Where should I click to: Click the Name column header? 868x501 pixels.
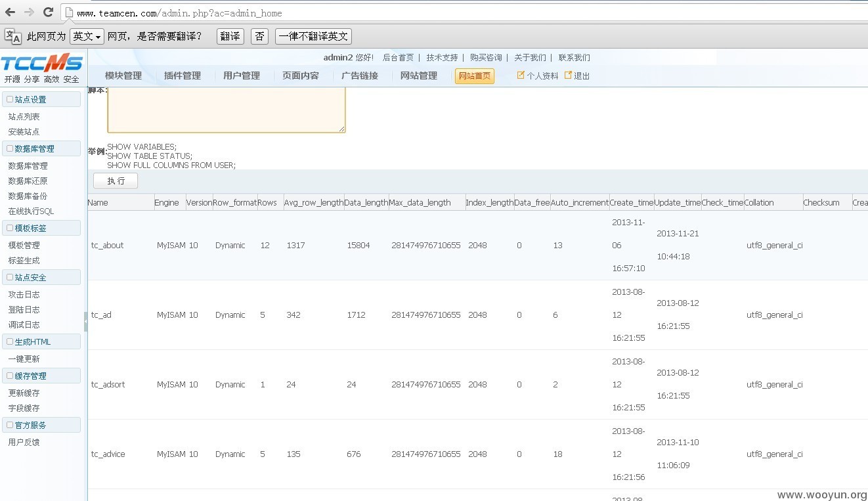(98, 203)
